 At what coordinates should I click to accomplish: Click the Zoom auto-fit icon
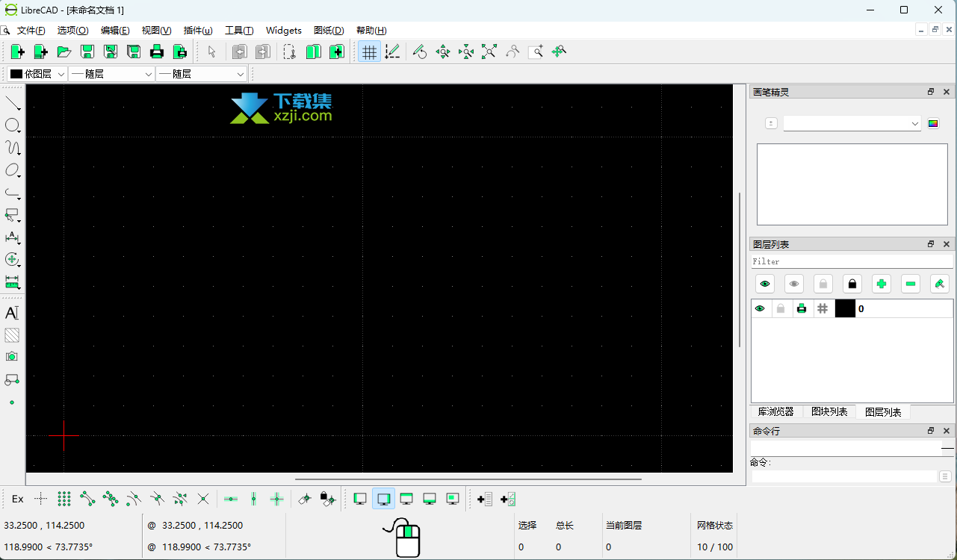(x=489, y=52)
